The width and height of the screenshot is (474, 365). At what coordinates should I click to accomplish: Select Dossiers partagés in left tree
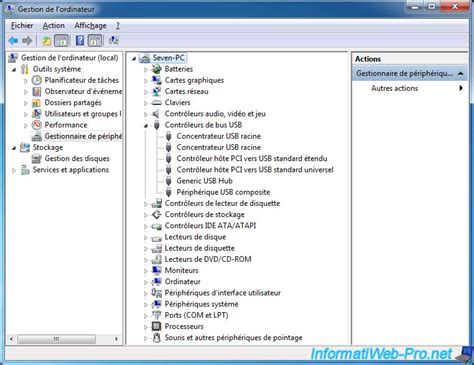[x=73, y=103]
